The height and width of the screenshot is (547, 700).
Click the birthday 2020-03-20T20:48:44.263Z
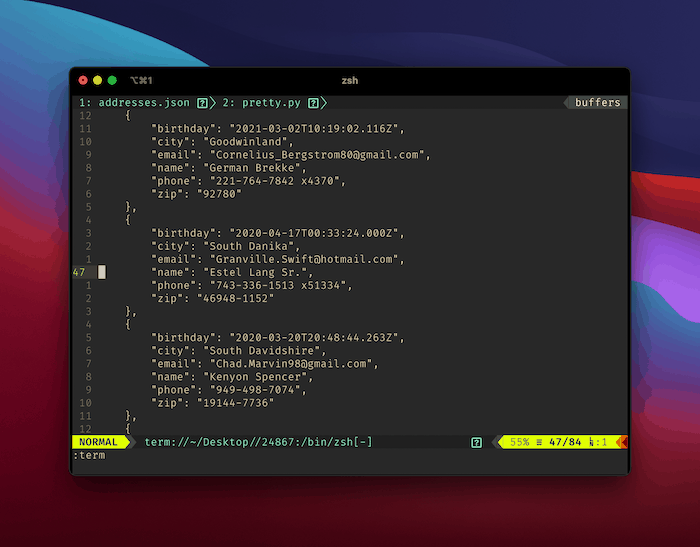pos(313,338)
